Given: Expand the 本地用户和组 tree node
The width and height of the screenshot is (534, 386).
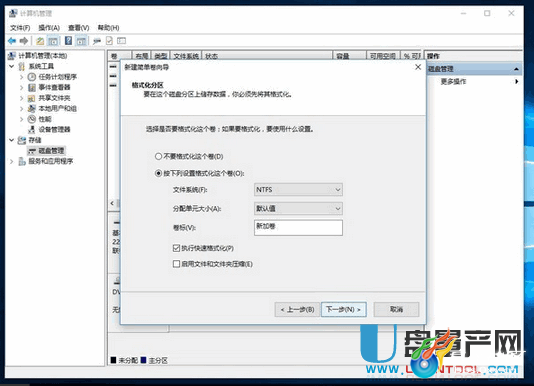Looking at the screenshot, I should click(x=21, y=109).
